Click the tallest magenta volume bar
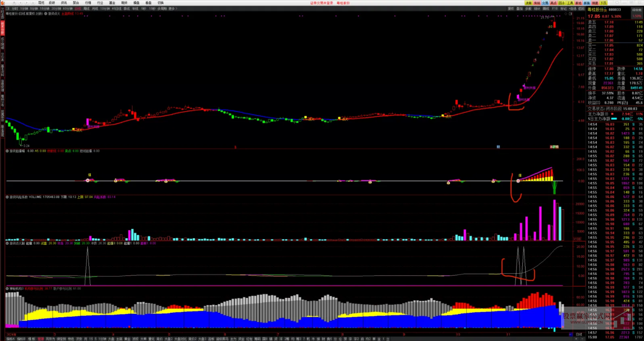This screenshot has height=341, width=644. [x=554, y=220]
